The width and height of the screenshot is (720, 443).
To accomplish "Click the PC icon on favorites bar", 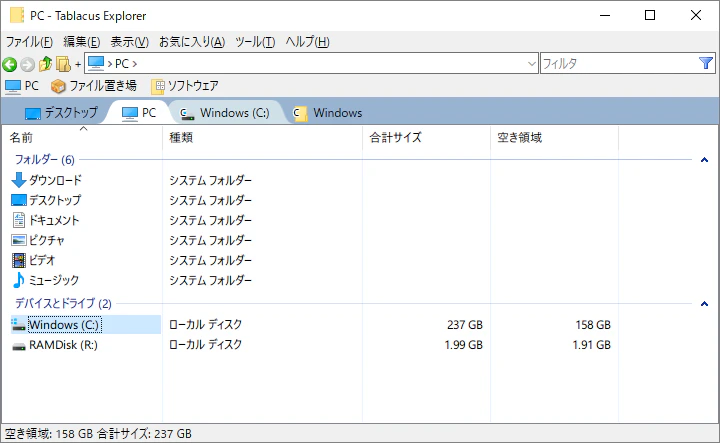I will point(13,86).
